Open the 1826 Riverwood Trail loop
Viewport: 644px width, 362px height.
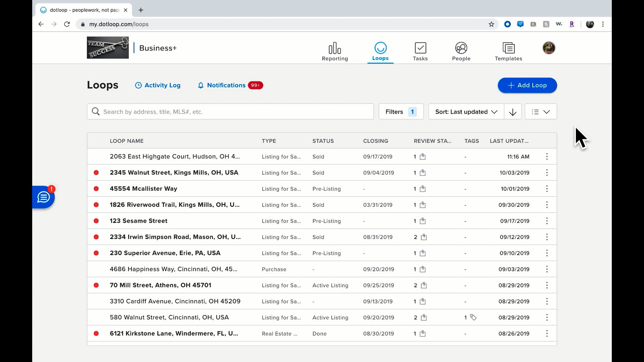tap(174, 205)
